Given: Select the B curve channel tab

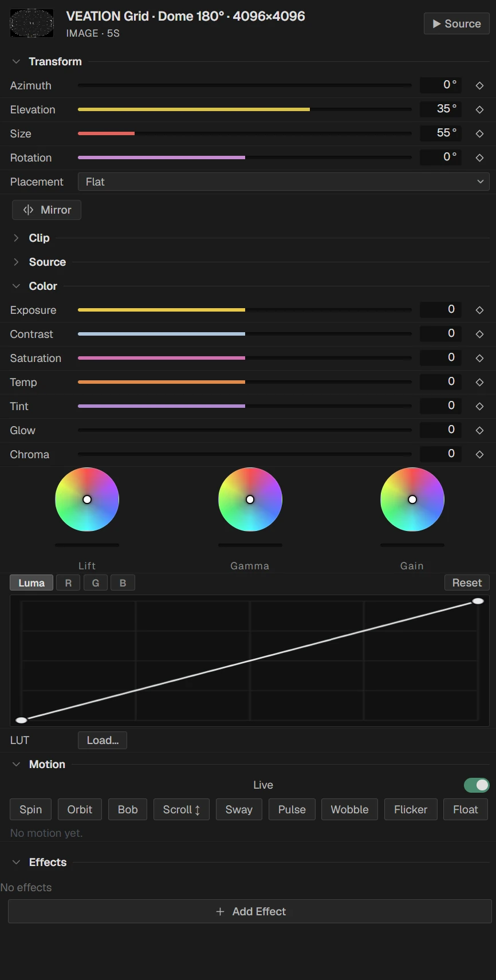Looking at the screenshot, I should [x=123, y=583].
